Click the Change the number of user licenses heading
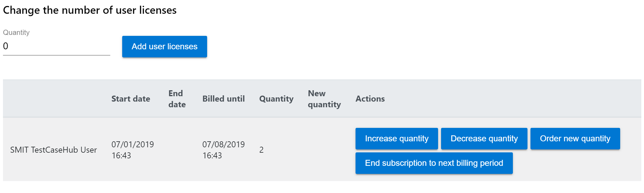 [90, 10]
